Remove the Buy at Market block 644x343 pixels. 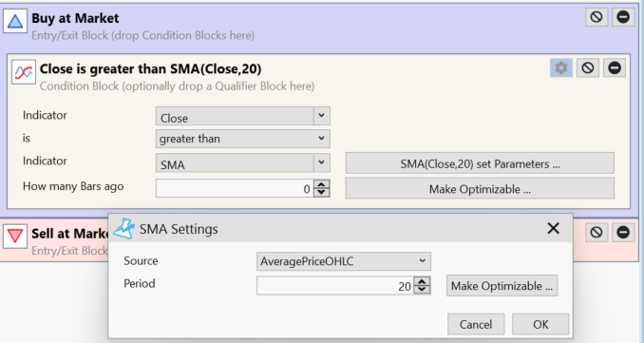pos(623,17)
